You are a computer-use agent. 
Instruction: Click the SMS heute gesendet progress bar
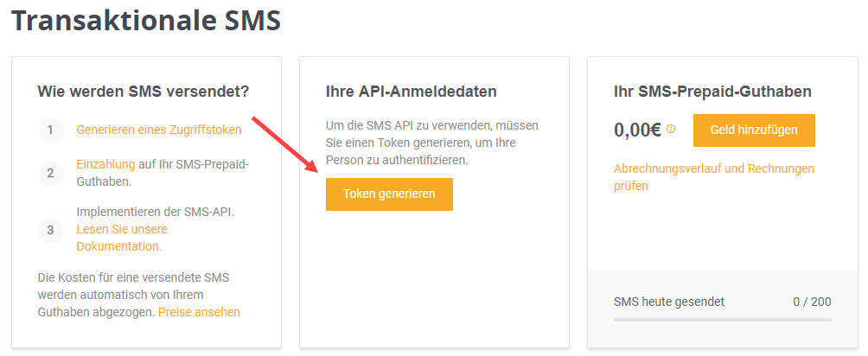click(x=722, y=319)
